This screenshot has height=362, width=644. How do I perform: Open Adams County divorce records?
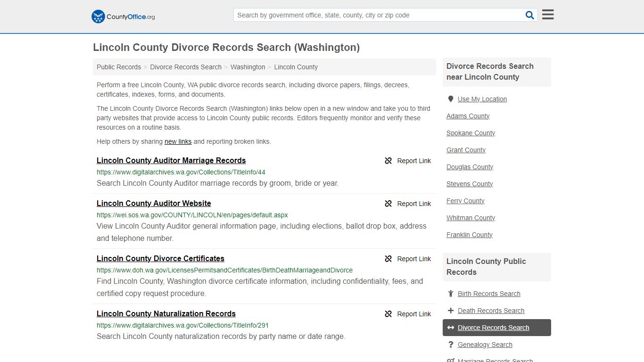point(468,116)
